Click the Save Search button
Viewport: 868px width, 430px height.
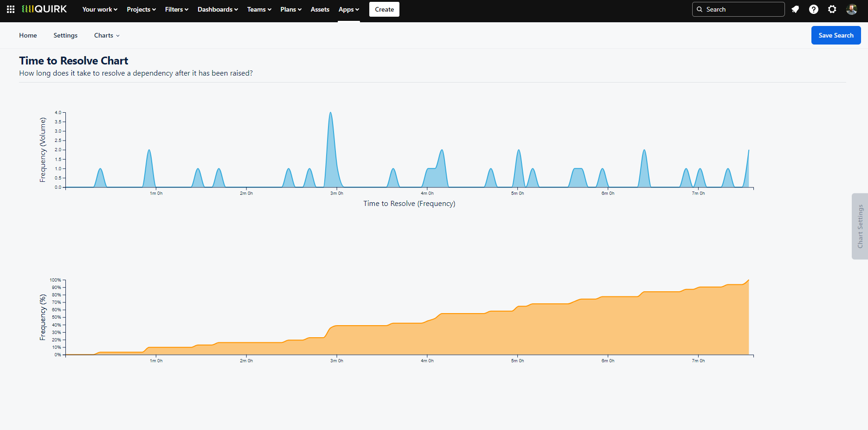click(836, 35)
